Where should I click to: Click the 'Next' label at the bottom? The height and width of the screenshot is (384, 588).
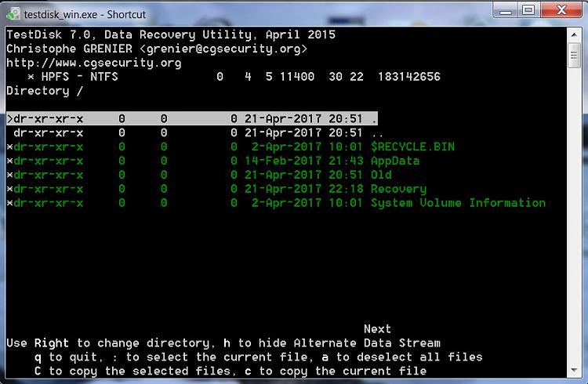click(x=377, y=329)
